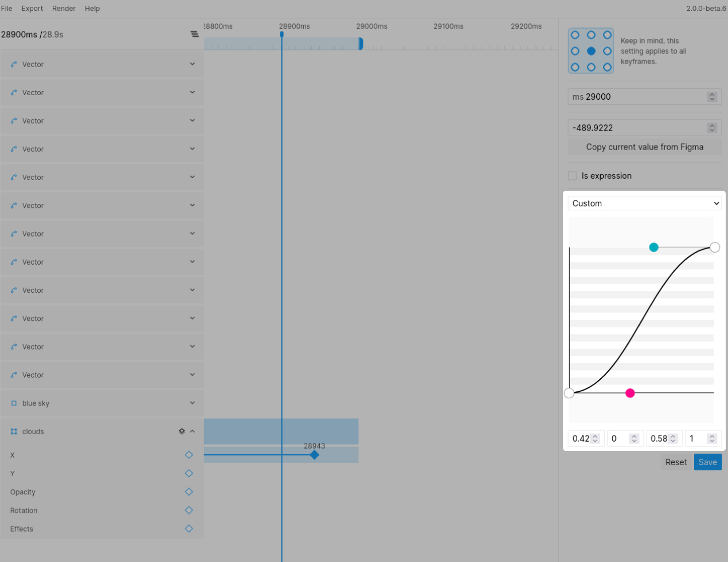728x562 pixels.
Task: Click the 29100ms ruler label
Action: [448, 26]
